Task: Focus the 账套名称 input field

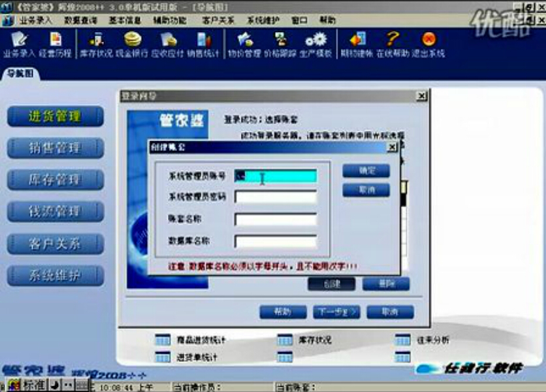Action: pyautogui.click(x=276, y=220)
